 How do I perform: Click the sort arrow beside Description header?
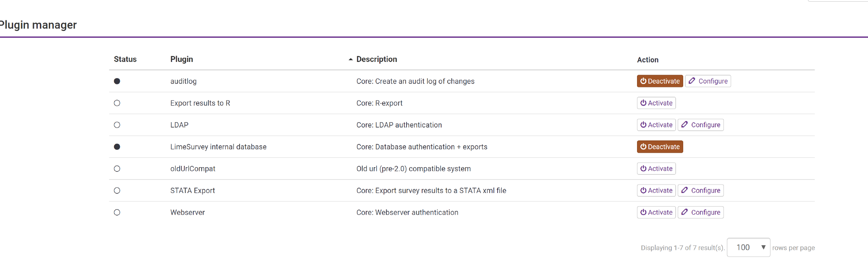[x=351, y=59]
